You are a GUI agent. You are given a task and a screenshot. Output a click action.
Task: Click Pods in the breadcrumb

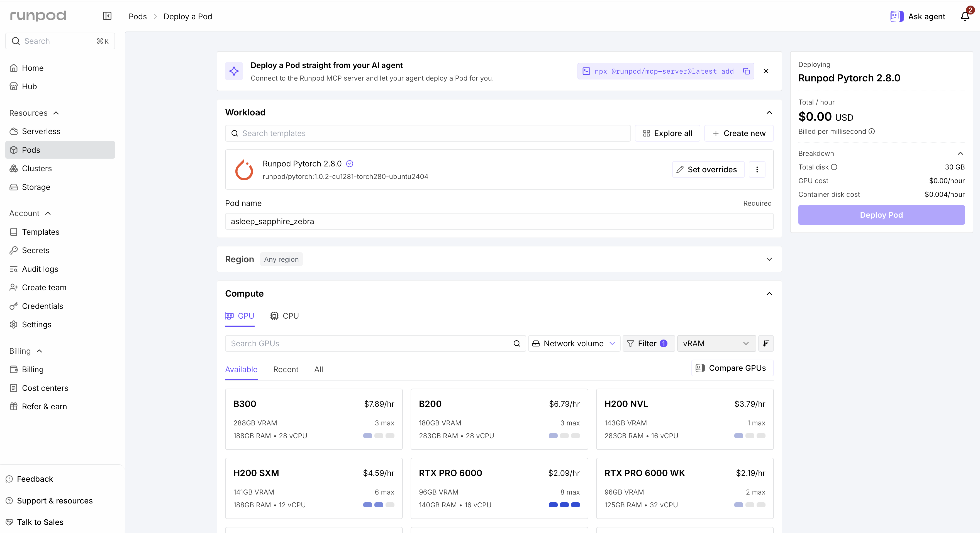tap(138, 16)
